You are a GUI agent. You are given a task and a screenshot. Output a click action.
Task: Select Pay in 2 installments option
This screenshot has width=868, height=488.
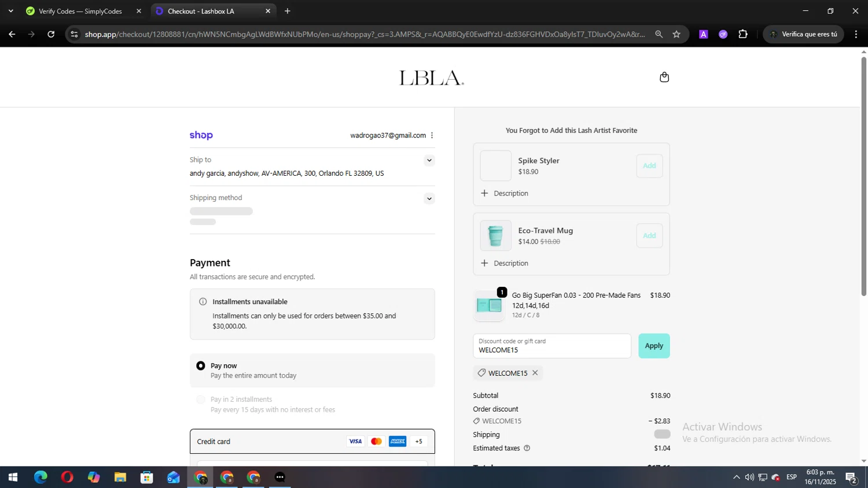201,400
